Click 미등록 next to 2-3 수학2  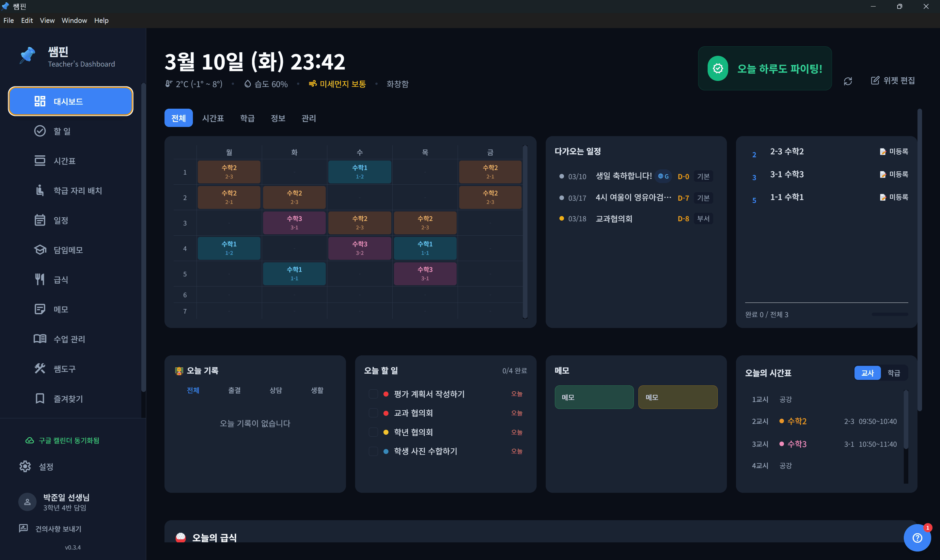click(894, 151)
